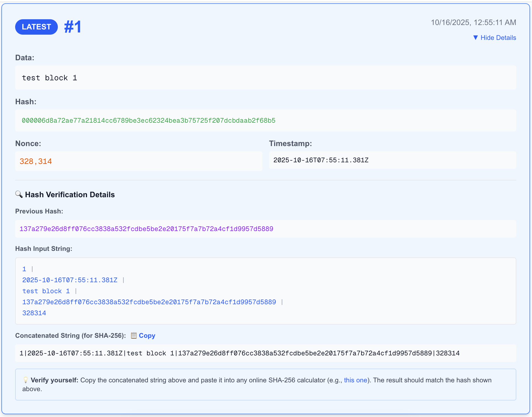Viewport: 532px width, 417px height.
Task: Select the Data field containing 'test block 1'
Action: [x=265, y=78]
